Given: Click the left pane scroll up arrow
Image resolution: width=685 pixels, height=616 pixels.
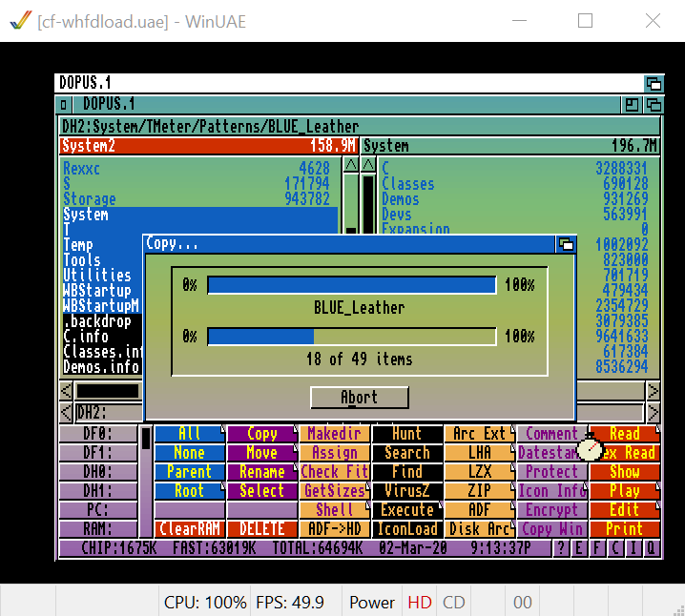Looking at the screenshot, I should tap(351, 165).
